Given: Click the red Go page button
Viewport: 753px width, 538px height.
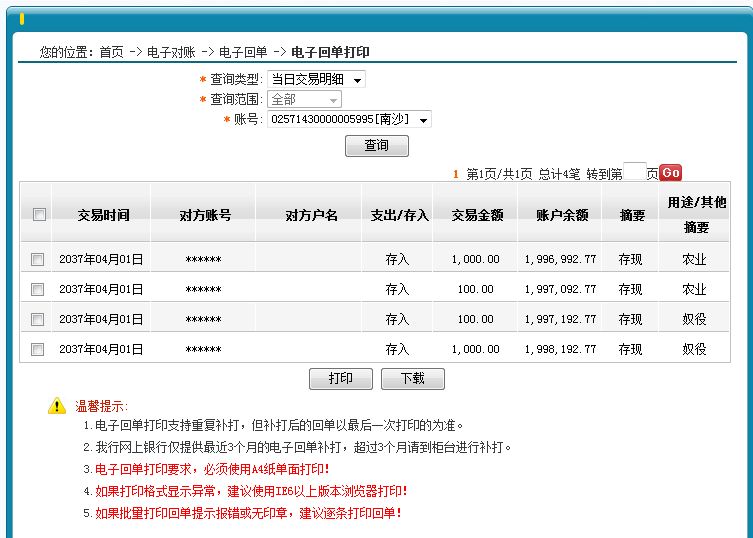Looking at the screenshot, I should 670,172.
